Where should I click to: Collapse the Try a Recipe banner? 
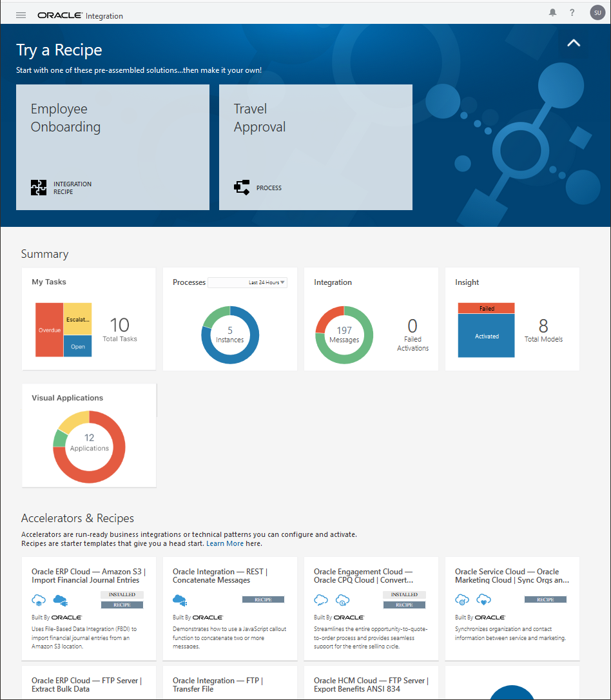574,43
